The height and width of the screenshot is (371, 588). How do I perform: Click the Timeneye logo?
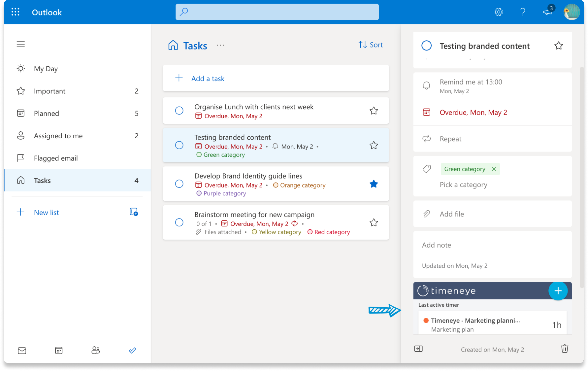[447, 291]
